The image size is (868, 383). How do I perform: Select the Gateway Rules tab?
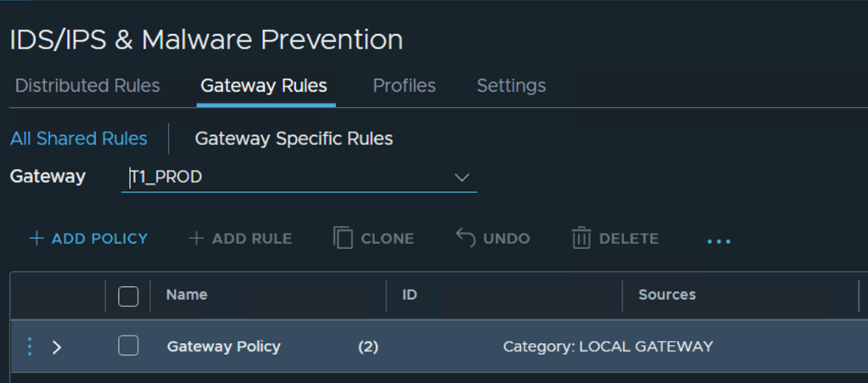[x=264, y=86]
